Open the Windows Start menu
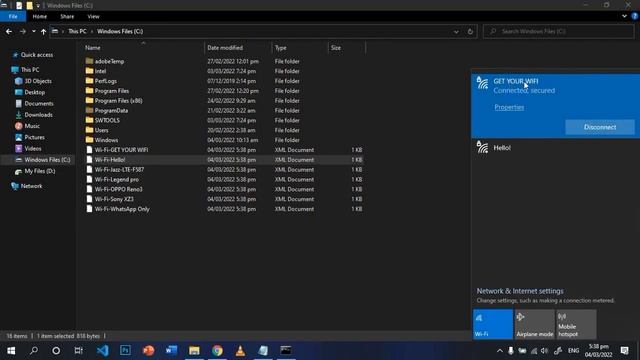Viewport: 640px width, 360px height. pos(11,350)
